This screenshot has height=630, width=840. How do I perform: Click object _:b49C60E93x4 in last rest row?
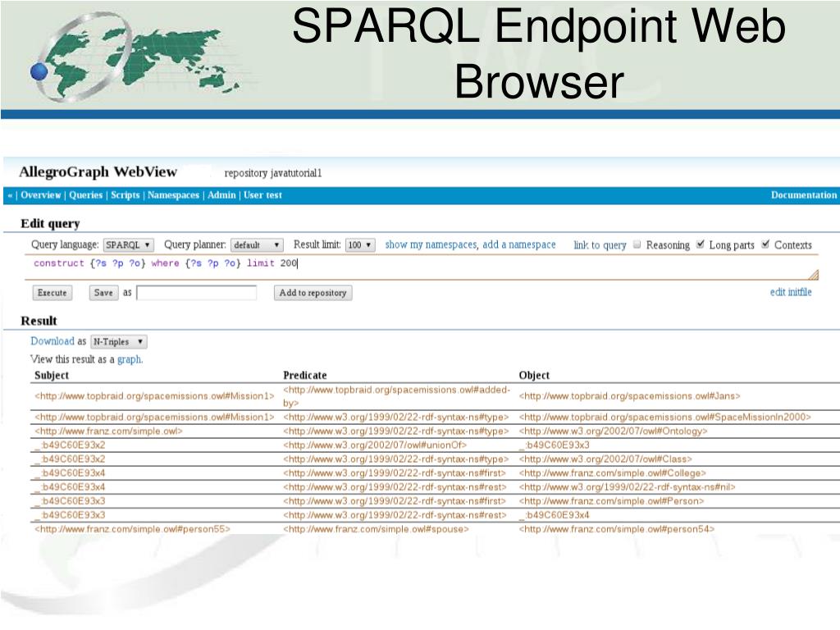coord(554,514)
